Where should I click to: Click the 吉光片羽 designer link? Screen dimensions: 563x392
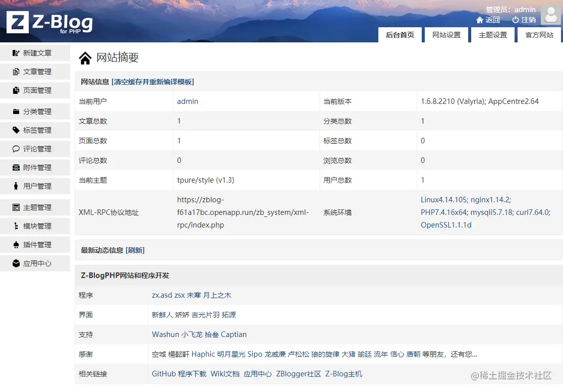(x=206, y=315)
